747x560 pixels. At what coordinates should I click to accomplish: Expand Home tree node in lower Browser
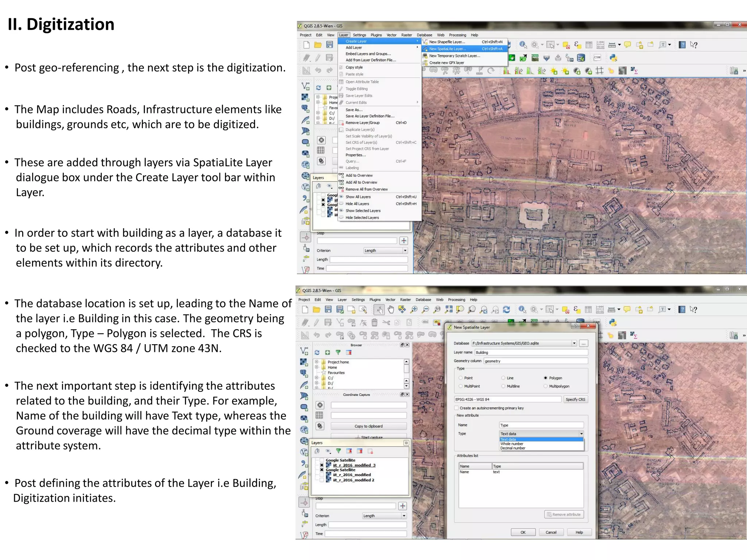(317, 367)
